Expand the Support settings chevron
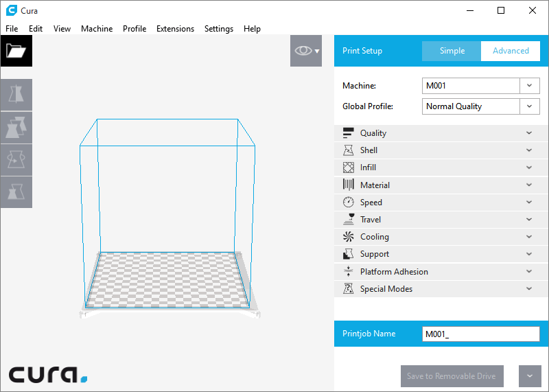This screenshot has width=549, height=392. pos(529,254)
